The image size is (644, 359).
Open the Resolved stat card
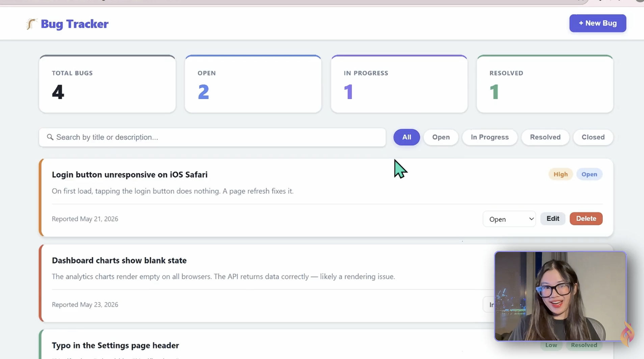click(x=545, y=84)
